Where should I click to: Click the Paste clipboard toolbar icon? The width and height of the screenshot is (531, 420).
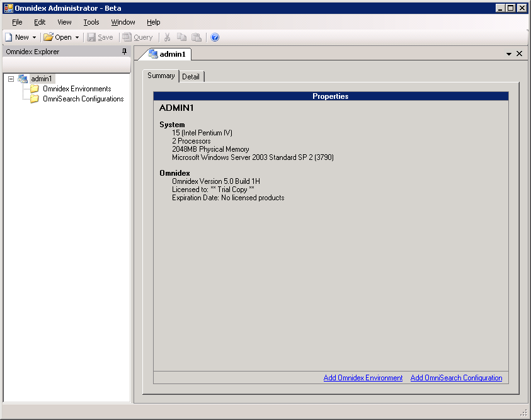(197, 37)
